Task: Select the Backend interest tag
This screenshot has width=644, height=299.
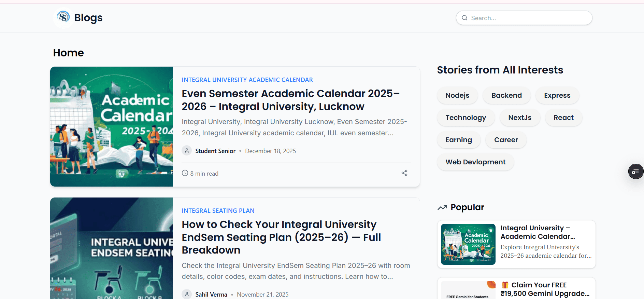Action: tap(506, 95)
